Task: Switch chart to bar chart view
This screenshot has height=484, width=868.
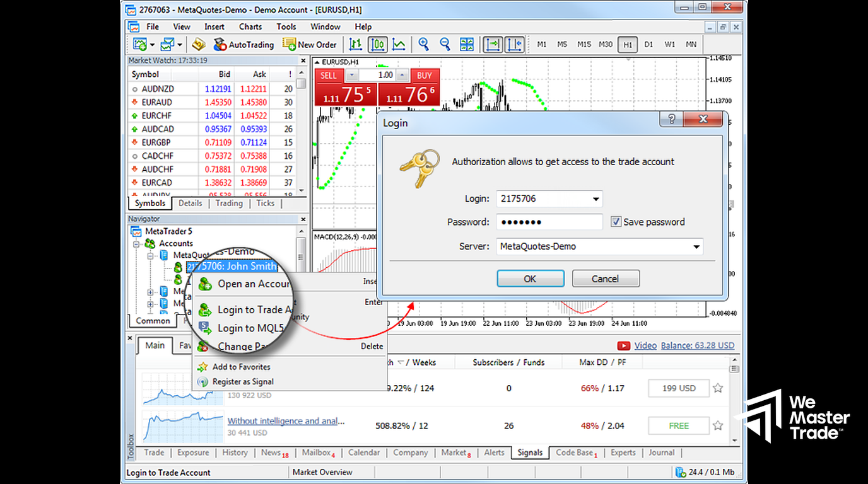Action: 356,45
